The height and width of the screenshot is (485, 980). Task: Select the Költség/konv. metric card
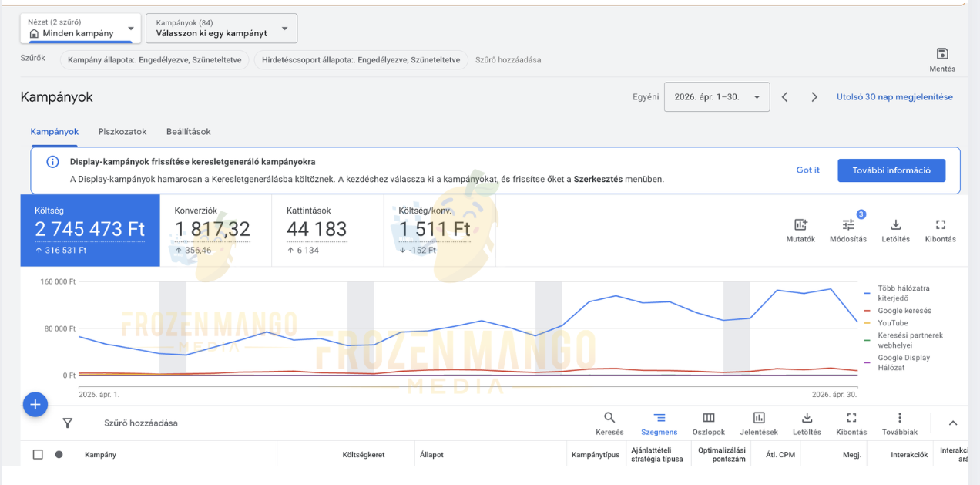point(440,231)
